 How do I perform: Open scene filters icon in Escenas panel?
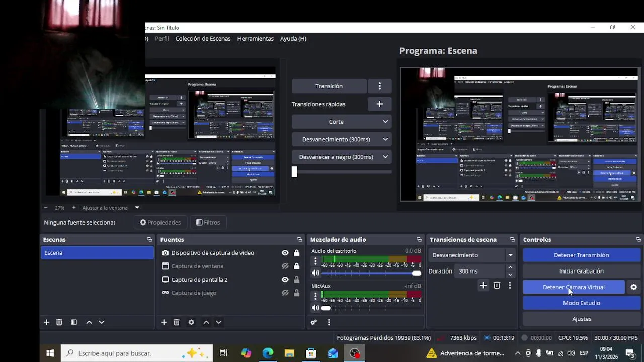coord(74,322)
